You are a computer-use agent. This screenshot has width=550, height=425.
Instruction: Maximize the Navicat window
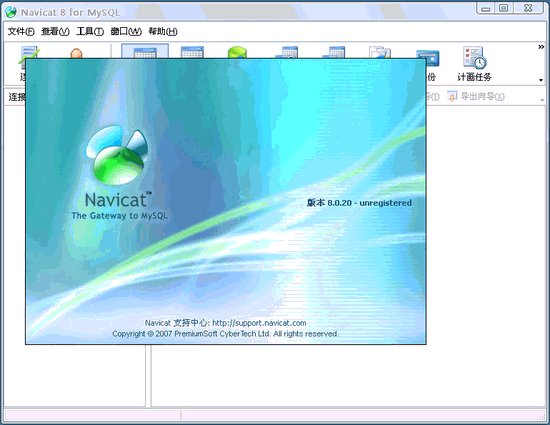click(503, 8)
